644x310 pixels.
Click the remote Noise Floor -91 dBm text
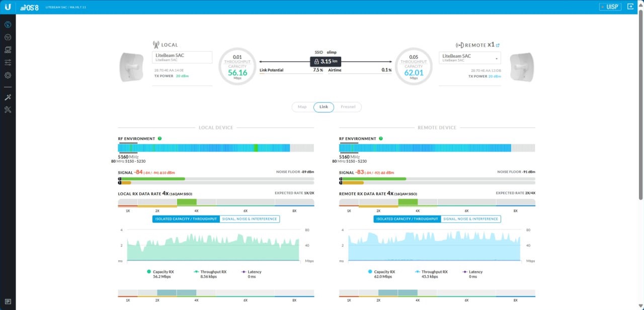[x=516, y=172]
